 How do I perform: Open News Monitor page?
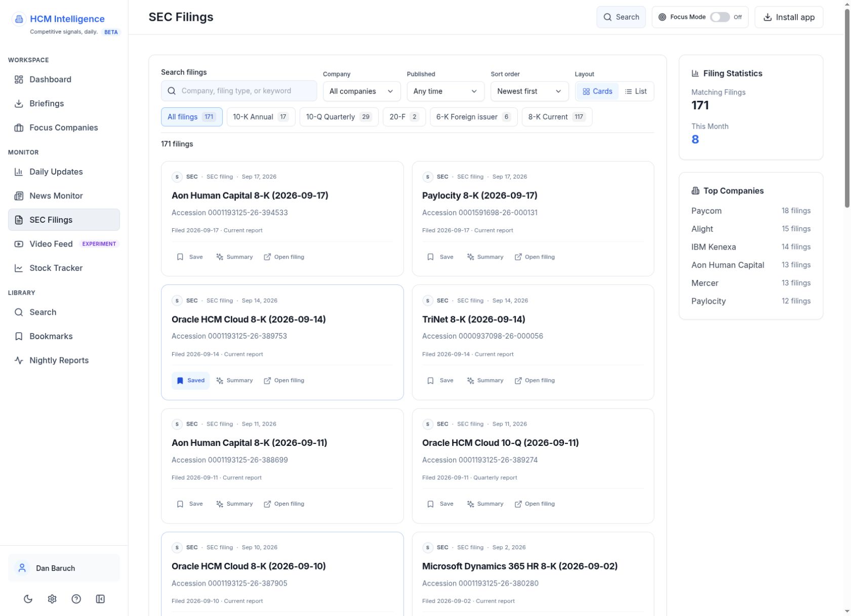click(64, 196)
